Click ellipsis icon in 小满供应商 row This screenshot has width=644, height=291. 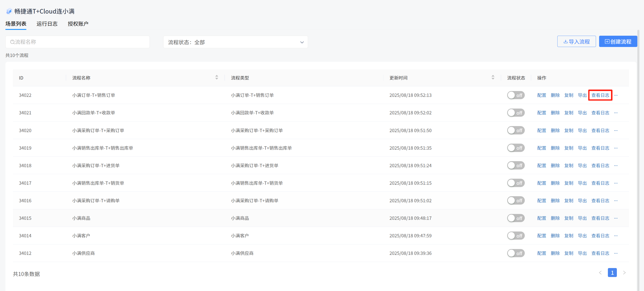[x=616, y=253]
